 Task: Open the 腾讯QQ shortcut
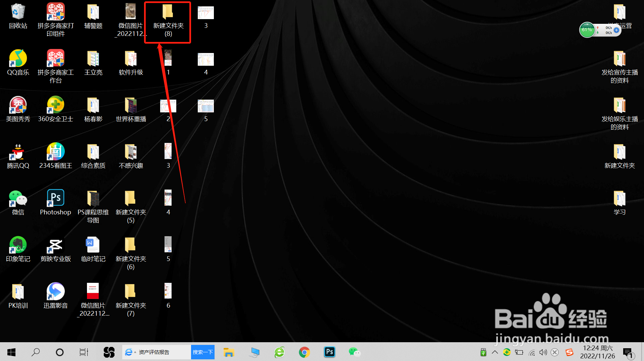pyautogui.click(x=18, y=156)
